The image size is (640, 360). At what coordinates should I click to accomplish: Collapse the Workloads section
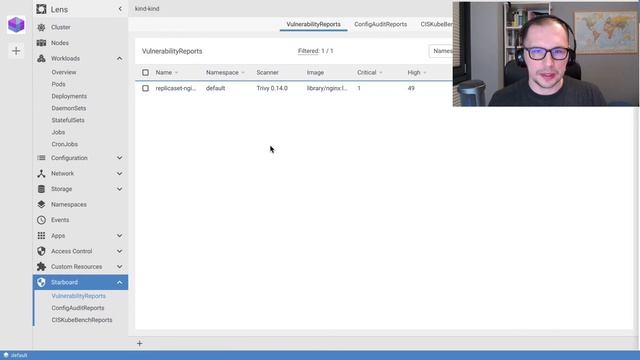[120, 58]
